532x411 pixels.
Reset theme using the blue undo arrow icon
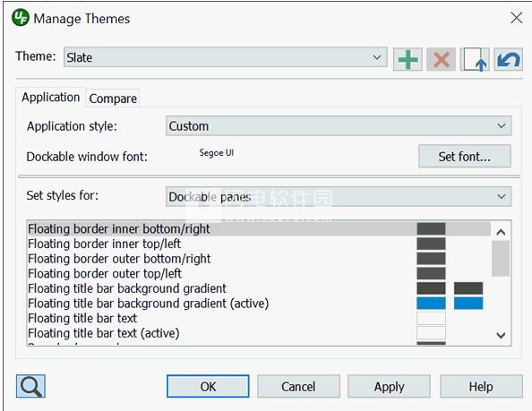pyautogui.click(x=508, y=59)
